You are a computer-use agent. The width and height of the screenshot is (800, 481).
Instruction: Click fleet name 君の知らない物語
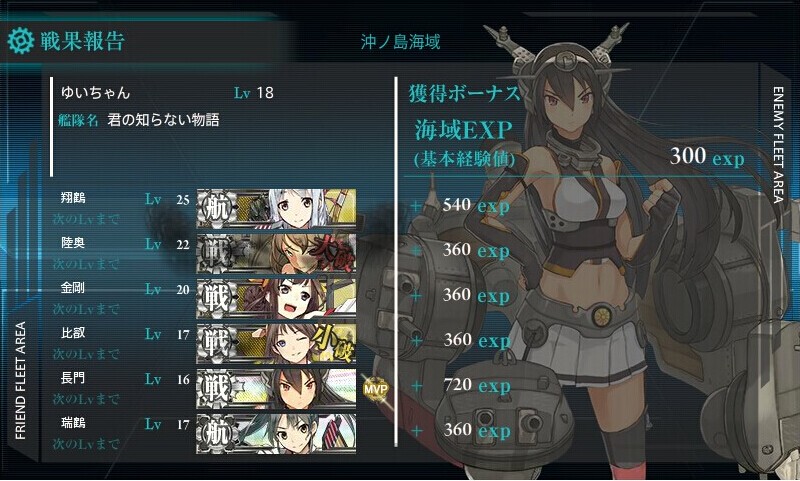(x=163, y=120)
